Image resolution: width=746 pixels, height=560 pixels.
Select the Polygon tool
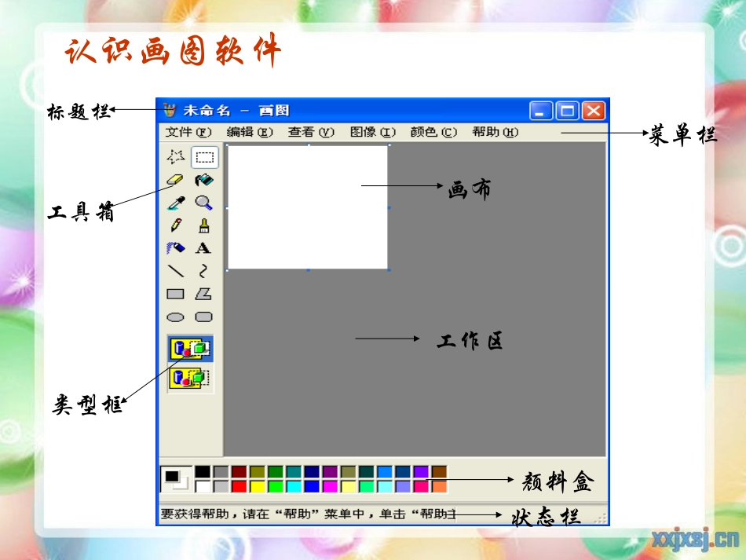pos(203,294)
